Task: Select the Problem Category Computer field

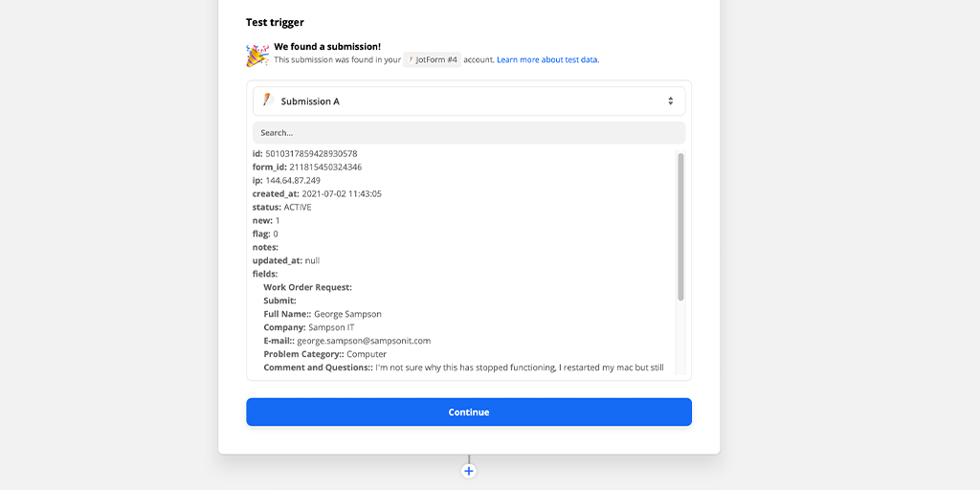Action: pyautogui.click(x=324, y=354)
